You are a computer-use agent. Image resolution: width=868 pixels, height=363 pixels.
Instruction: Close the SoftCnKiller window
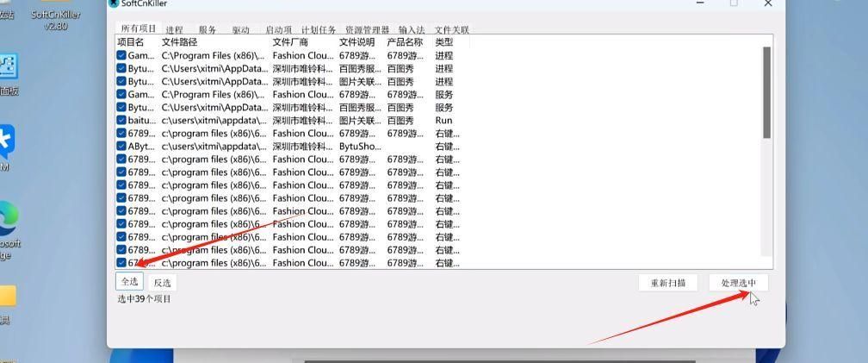768,3
